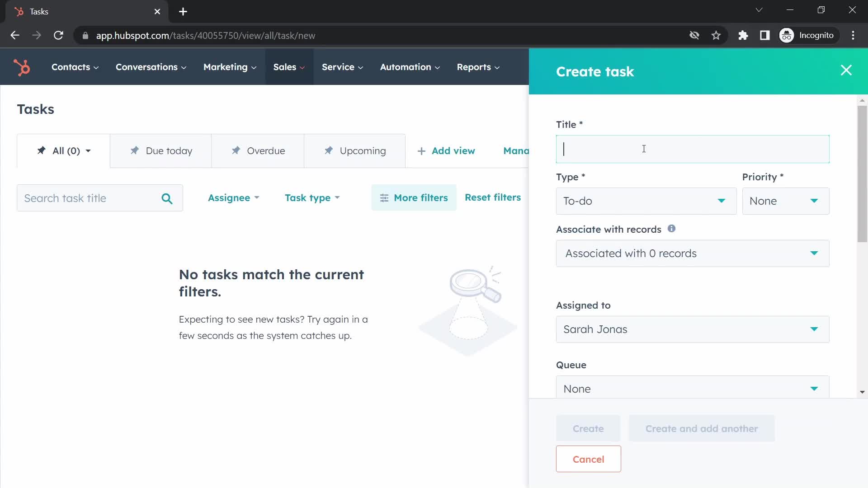Expand the Queue dropdown to assign a queue
Image resolution: width=868 pixels, height=488 pixels.
pos(693,389)
